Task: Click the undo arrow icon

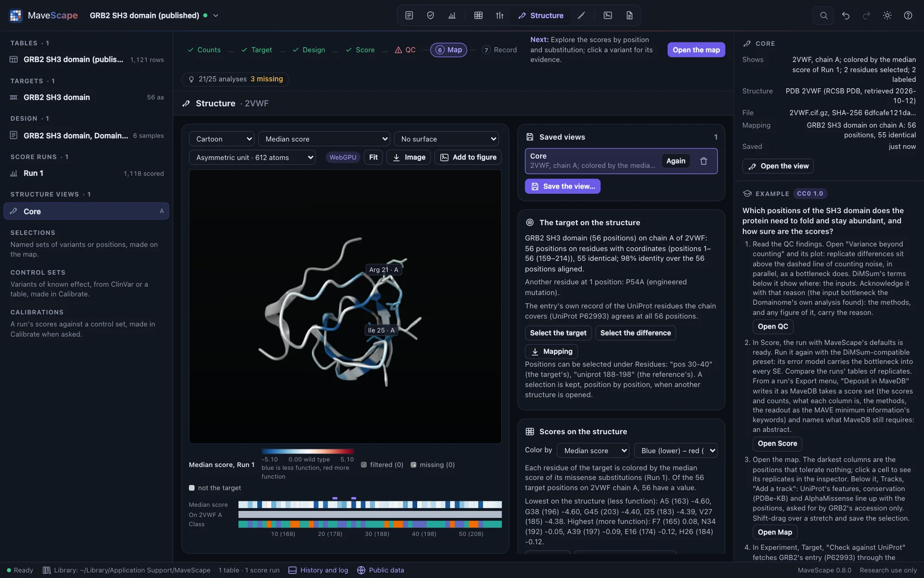Action: (845, 15)
